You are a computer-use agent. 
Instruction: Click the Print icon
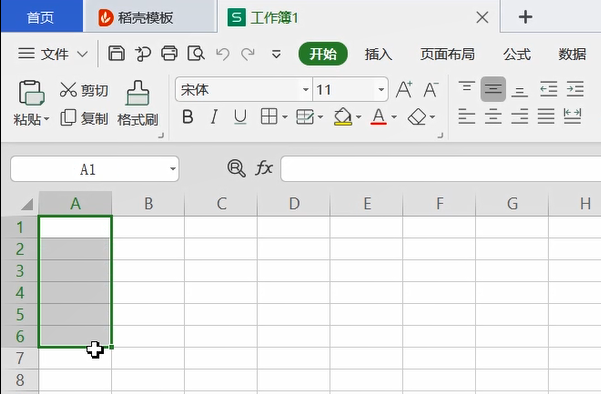[x=169, y=54]
